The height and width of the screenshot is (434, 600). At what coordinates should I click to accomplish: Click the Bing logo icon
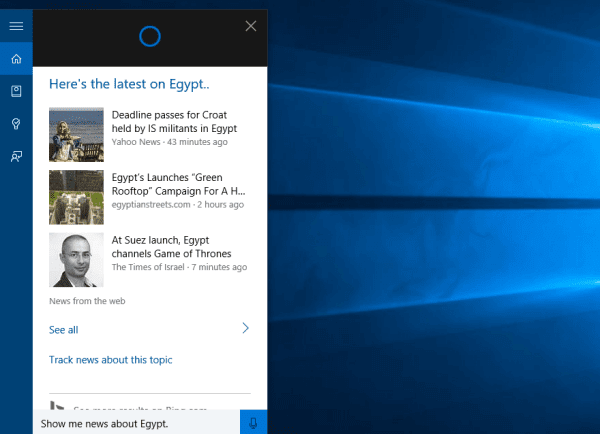tap(57, 406)
